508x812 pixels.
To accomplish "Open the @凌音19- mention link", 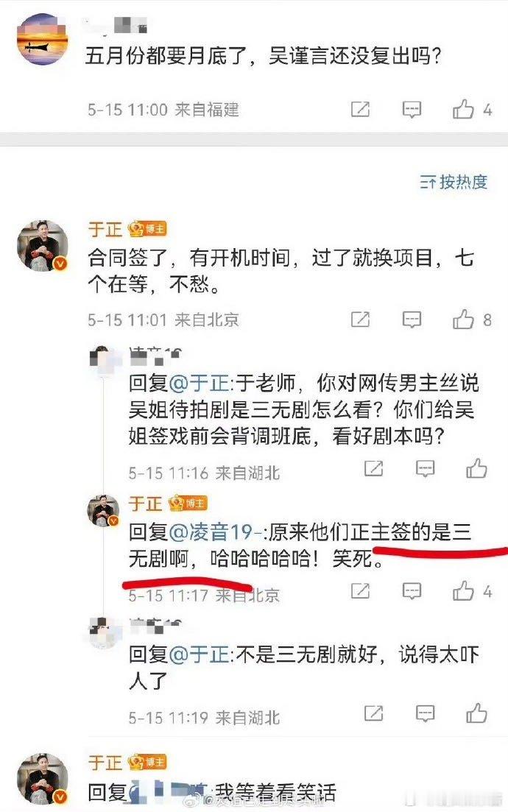I will click(x=217, y=532).
